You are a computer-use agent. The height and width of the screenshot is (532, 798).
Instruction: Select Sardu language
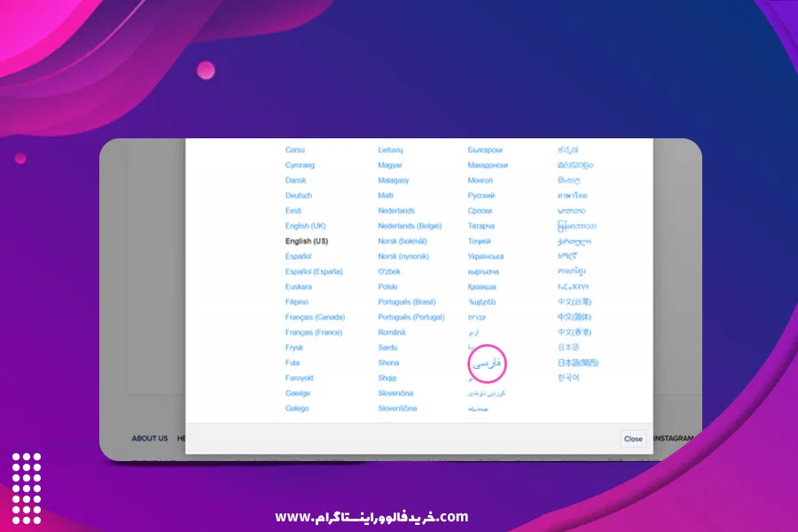pyautogui.click(x=387, y=348)
